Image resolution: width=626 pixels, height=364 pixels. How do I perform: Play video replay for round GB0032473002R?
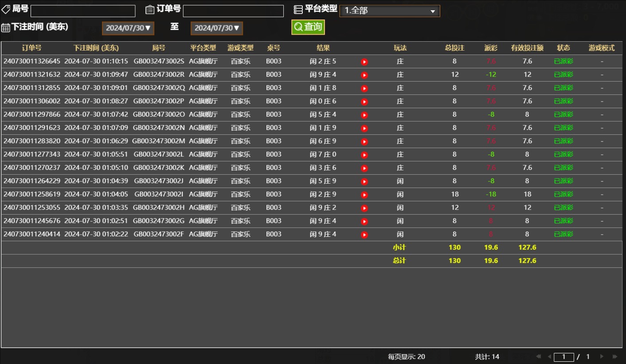[x=364, y=75]
